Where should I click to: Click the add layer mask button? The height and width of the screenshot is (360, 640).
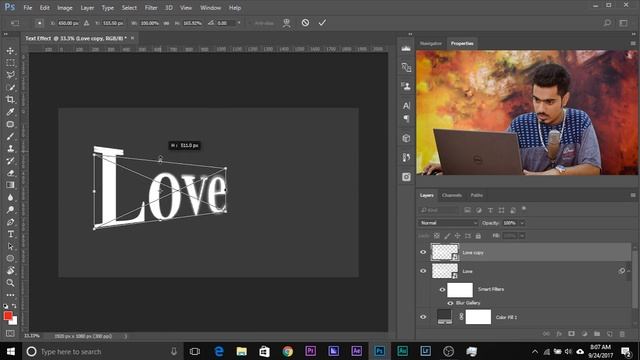coord(571,334)
